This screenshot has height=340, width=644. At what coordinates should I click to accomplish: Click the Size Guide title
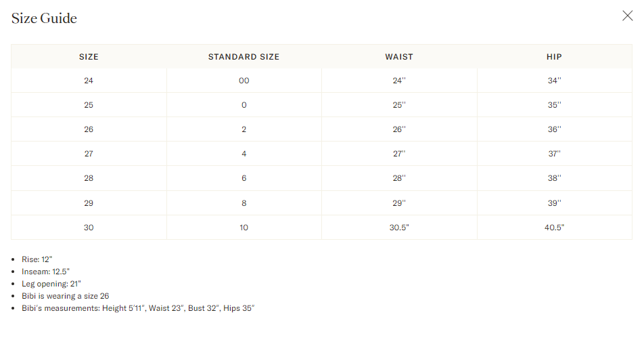(x=44, y=18)
